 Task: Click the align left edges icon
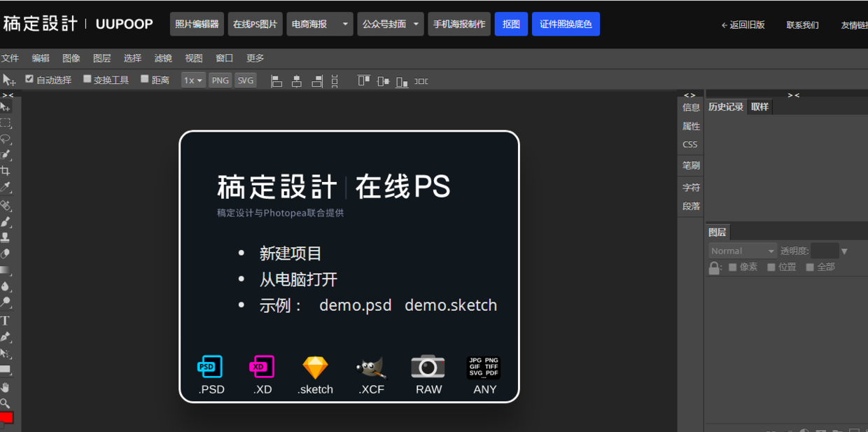[x=276, y=81]
